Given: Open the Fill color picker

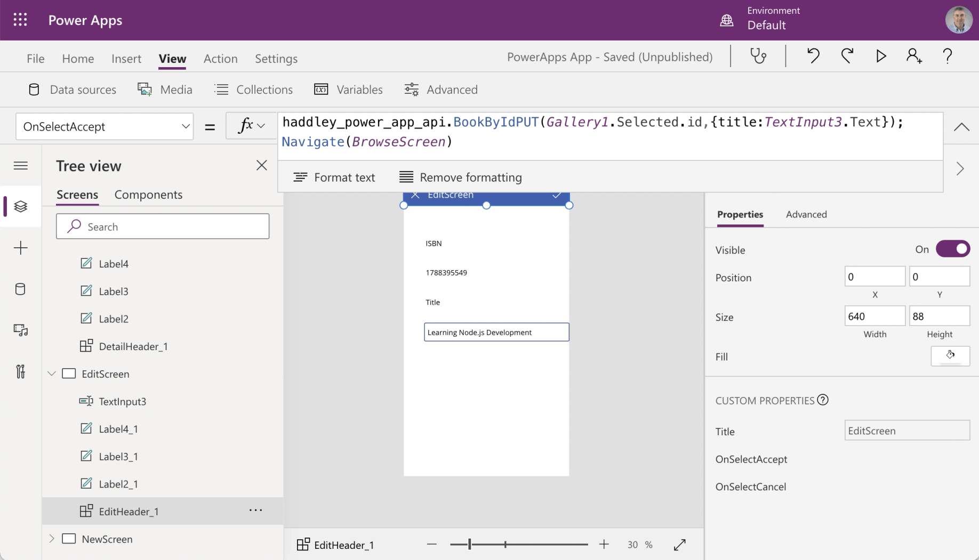Looking at the screenshot, I should pyautogui.click(x=950, y=356).
